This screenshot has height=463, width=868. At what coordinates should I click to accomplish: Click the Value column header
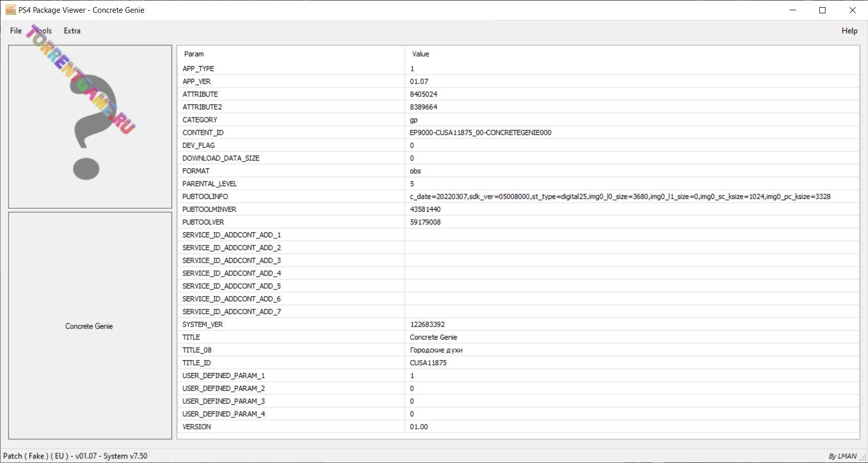(420, 54)
